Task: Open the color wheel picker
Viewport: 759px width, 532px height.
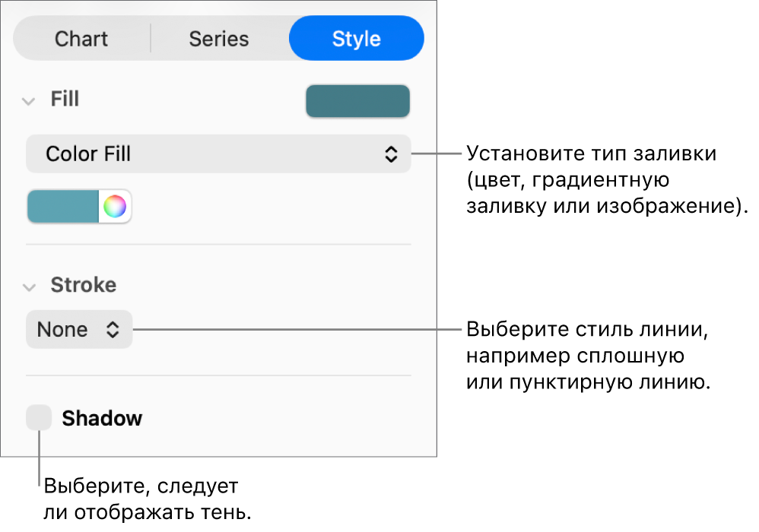Action: click(x=115, y=206)
